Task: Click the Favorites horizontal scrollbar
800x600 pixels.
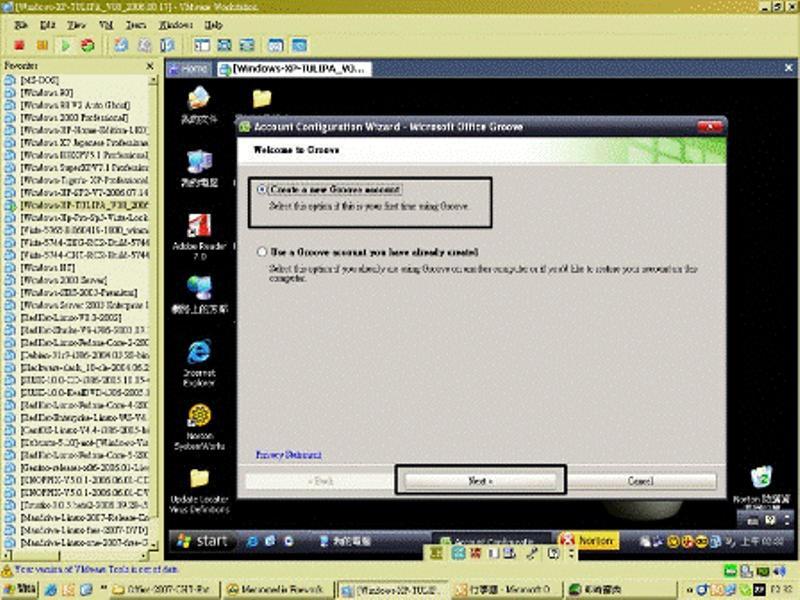Action: coord(76,555)
